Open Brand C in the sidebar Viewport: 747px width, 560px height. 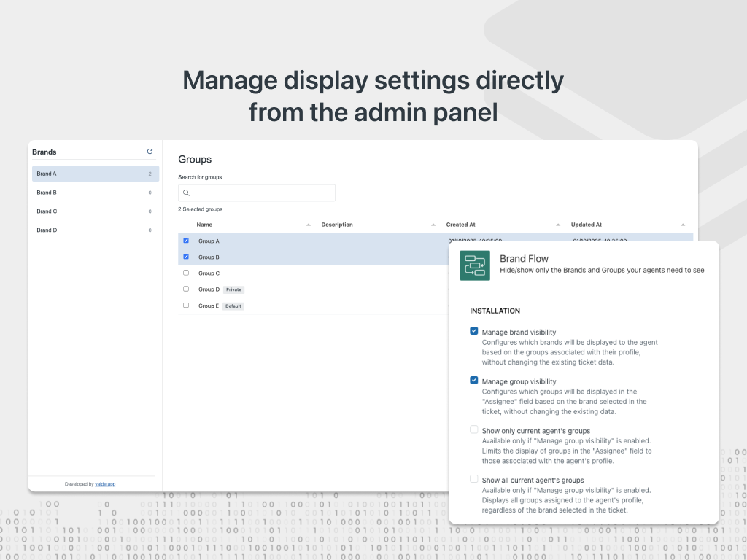tap(95, 211)
